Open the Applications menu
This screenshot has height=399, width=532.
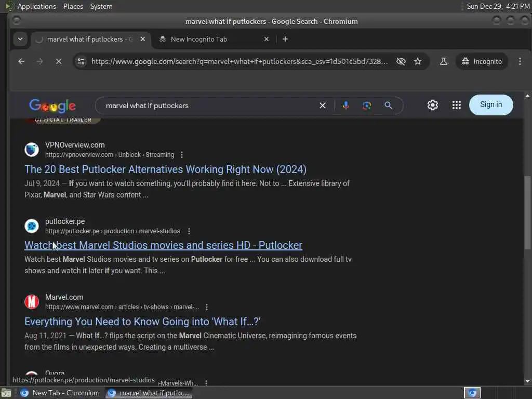pyautogui.click(x=37, y=6)
